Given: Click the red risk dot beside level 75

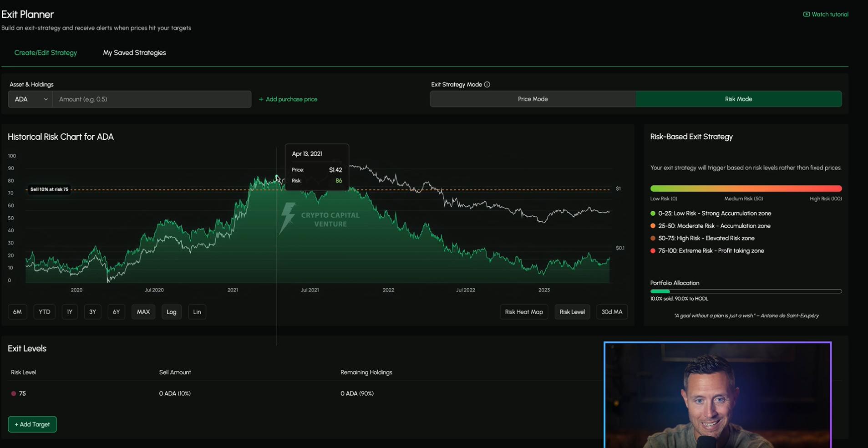Looking at the screenshot, I should click(x=14, y=393).
